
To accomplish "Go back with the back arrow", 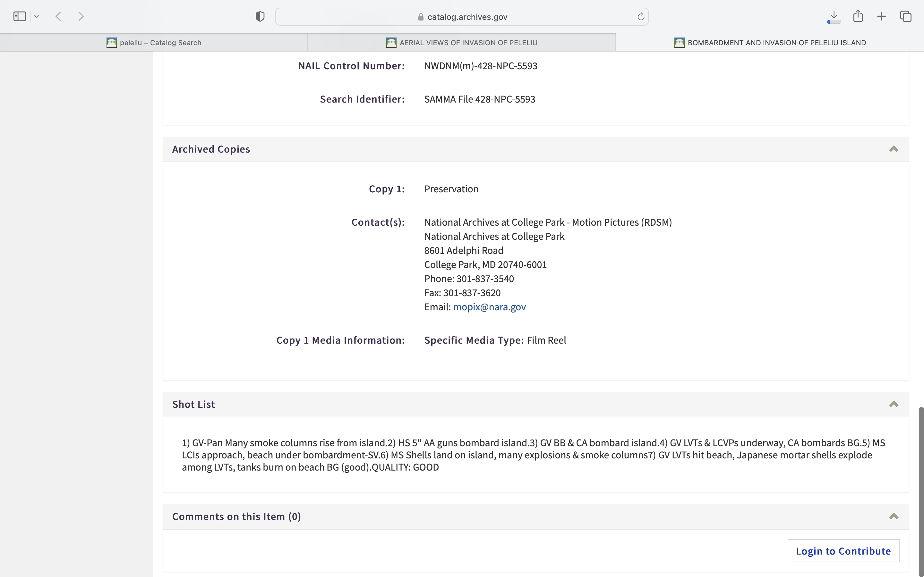I will 58,16.
